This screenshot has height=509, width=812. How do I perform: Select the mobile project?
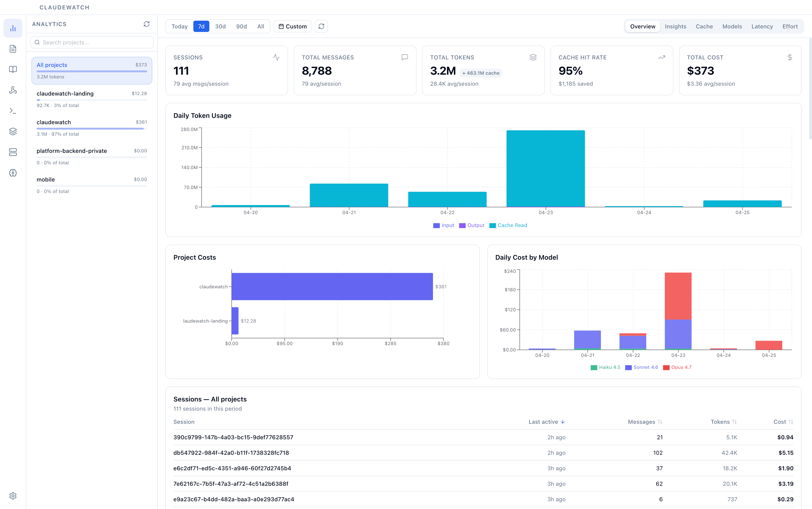pos(92,185)
